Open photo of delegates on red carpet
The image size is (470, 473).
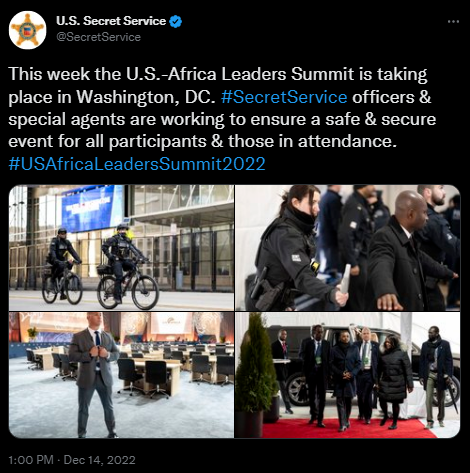[x=348, y=375]
